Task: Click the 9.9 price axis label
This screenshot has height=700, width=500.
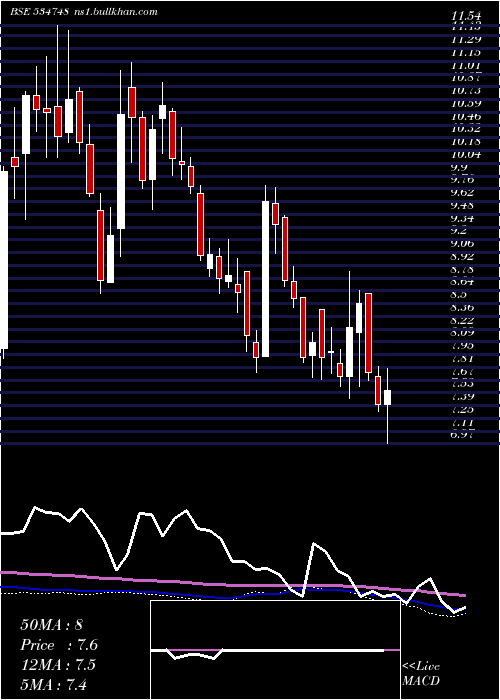Action: 459,168
